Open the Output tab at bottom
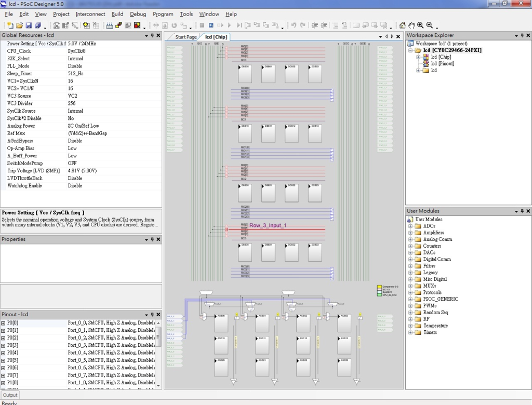The height and width of the screenshot is (405, 532). 10,395
